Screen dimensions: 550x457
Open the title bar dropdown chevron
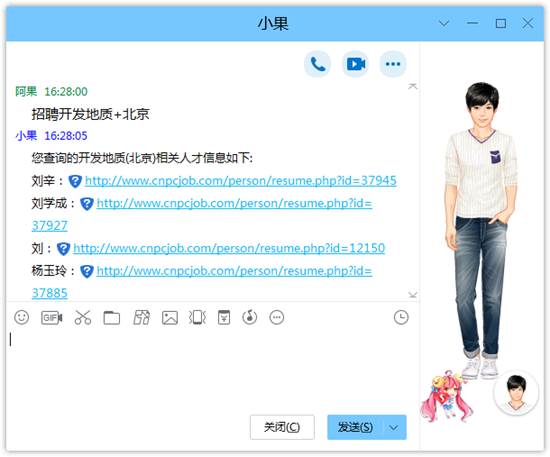coord(444,23)
